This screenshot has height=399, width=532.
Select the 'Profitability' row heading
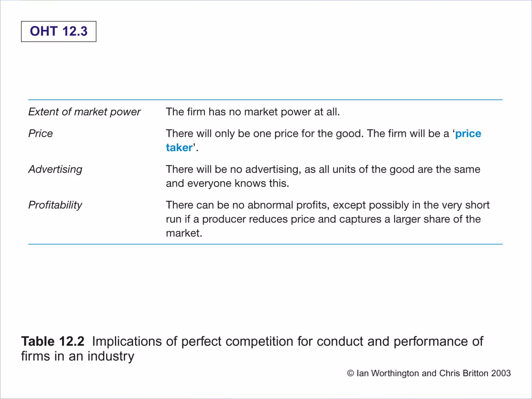55,205
